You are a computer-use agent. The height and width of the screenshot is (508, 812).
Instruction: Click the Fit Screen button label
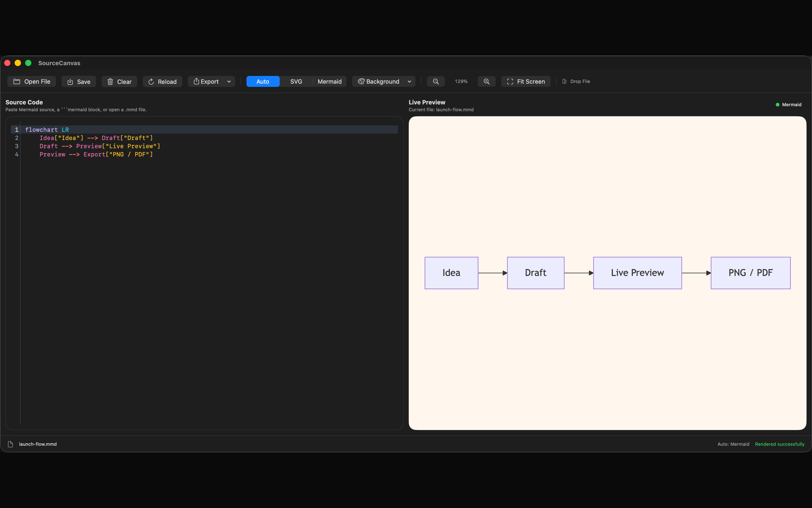click(531, 82)
